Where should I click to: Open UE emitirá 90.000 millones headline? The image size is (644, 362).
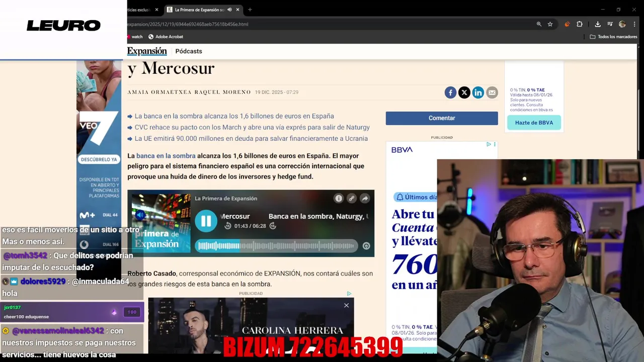(x=251, y=138)
